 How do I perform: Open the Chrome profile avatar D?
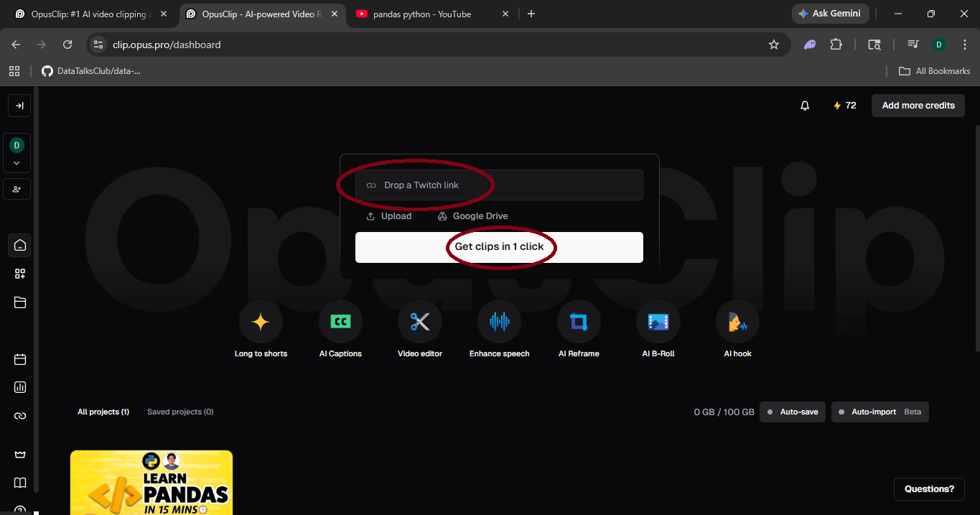pos(938,45)
